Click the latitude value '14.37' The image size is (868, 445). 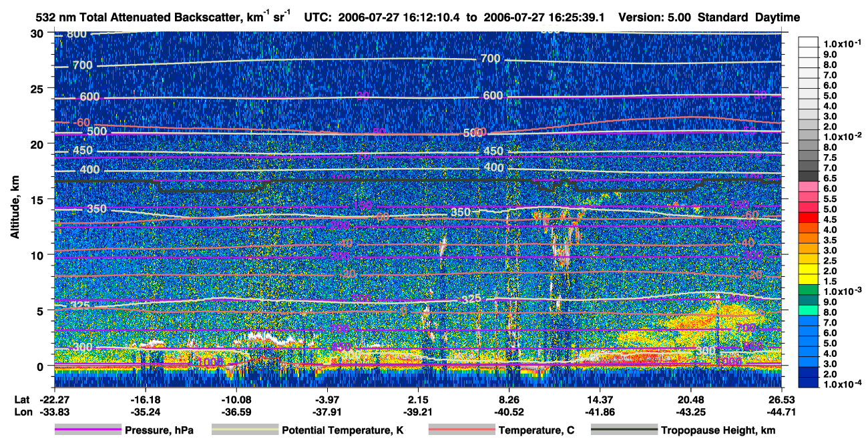(x=600, y=400)
